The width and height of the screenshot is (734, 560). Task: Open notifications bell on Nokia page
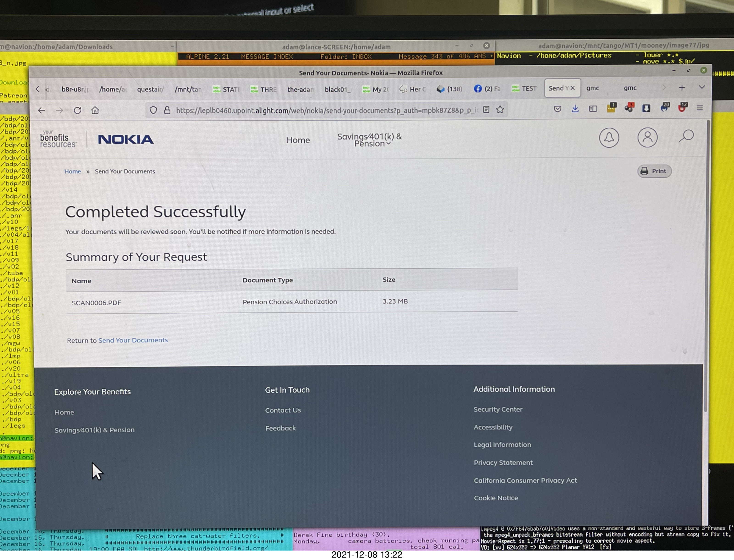click(609, 137)
